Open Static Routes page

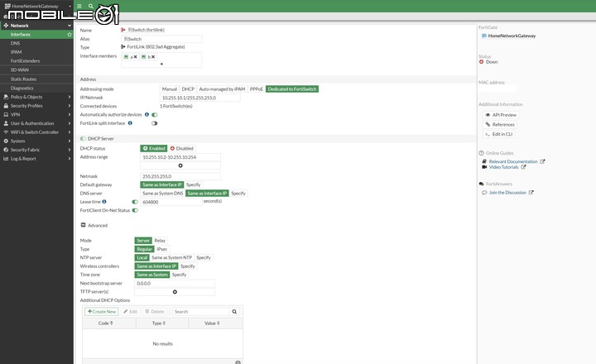[x=36, y=79]
